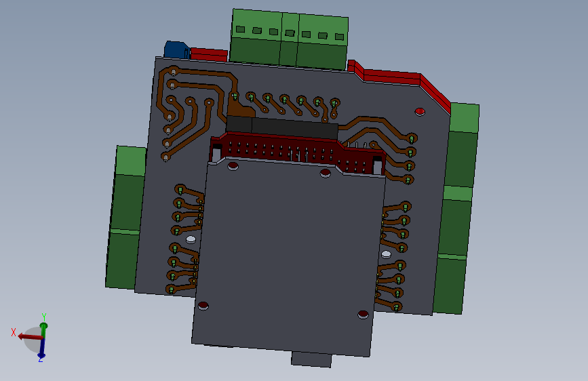The width and height of the screenshot is (588, 381).
Task: Select the red hole under the red header's left end
Action: point(233,165)
